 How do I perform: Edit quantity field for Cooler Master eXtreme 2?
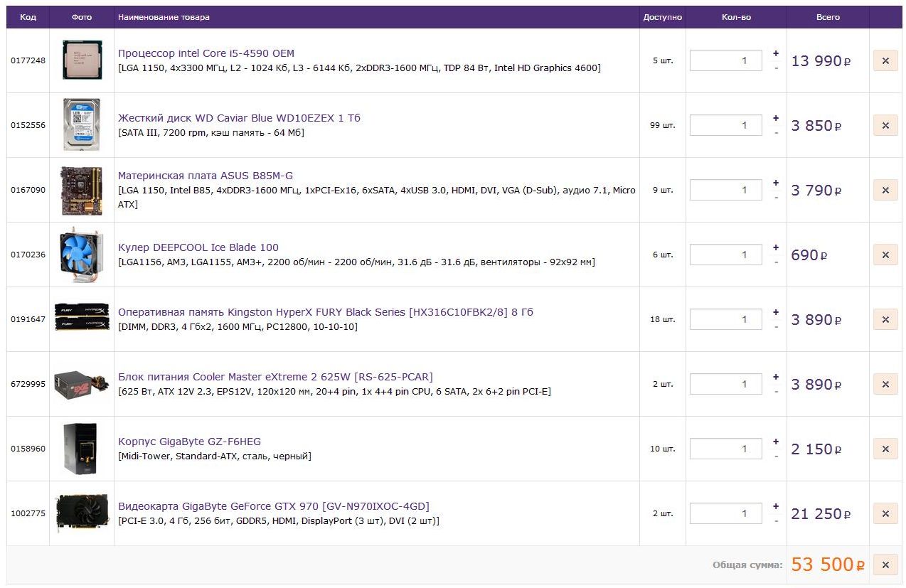(x=726, y=384)
